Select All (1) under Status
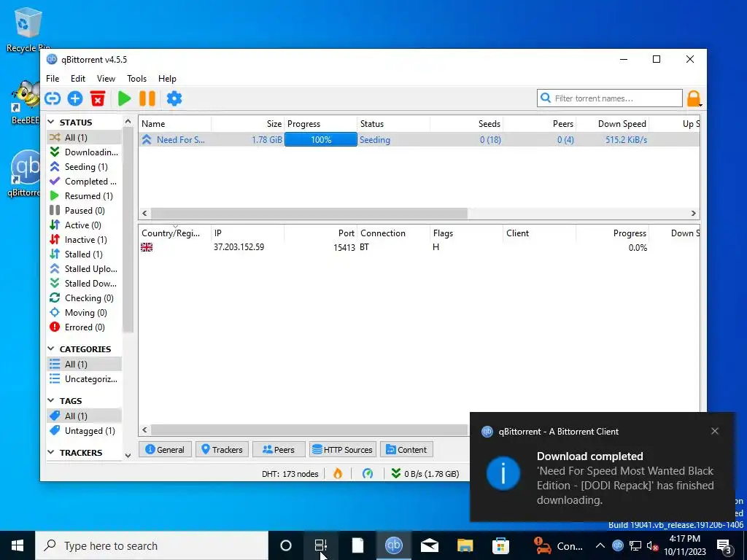Viewport: 747px width, 560px height. point(84,137)
